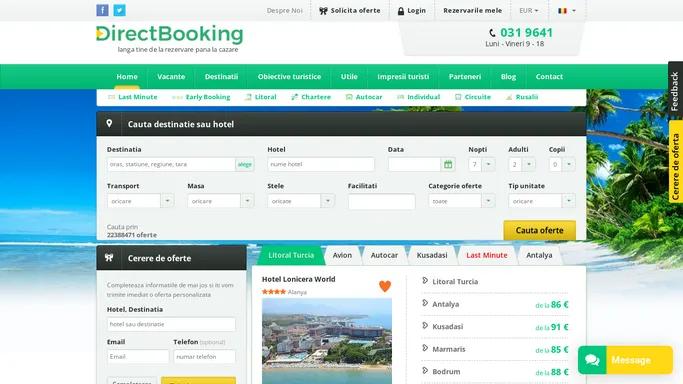The width and height of the screenshot is (683, 384).
Task: Click the arrow icon beside Bodrum price row
Action: pos(425,371)
